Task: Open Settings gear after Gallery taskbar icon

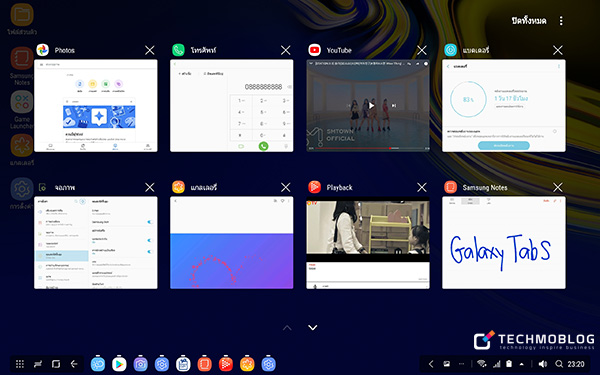Action: point(269,364)
